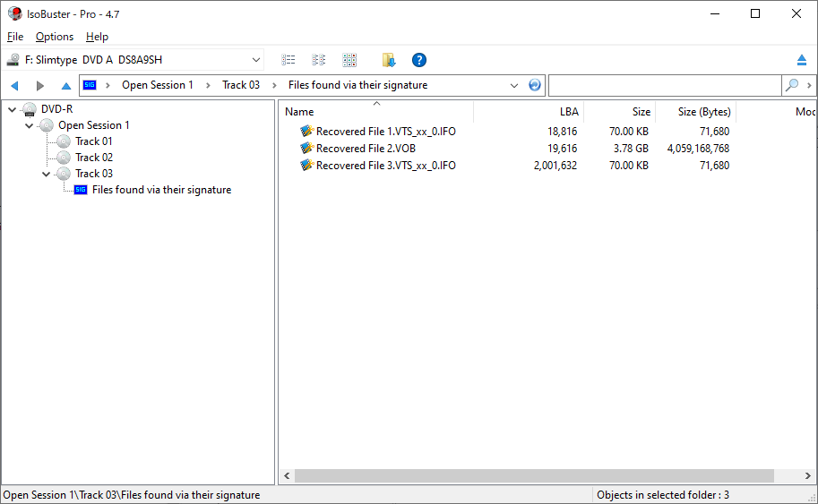Viewport: 818px width, 504px height.
Task: Collapse the Track 03 tree node
Action: click(x=46, y=174)
